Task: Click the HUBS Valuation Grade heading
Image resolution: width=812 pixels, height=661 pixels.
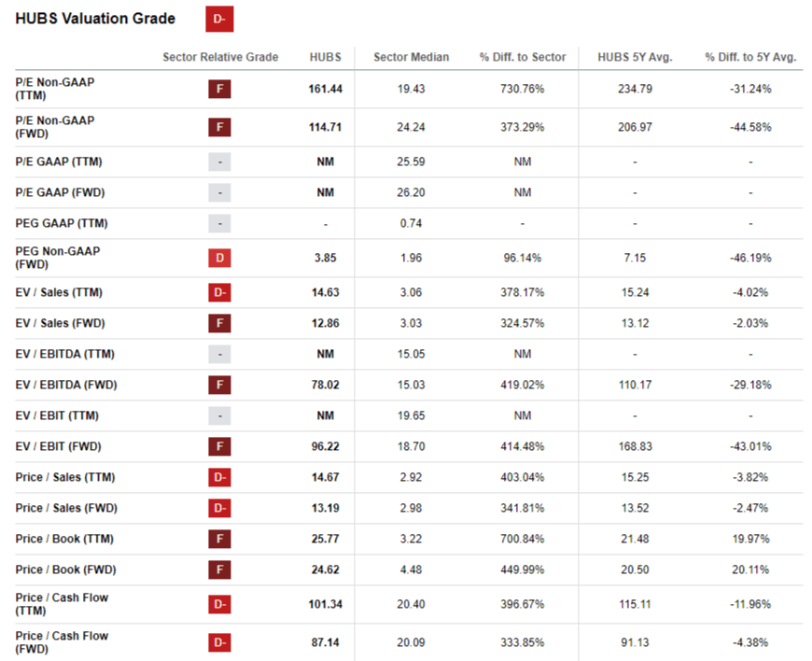Action: click(x=95, y=19)
